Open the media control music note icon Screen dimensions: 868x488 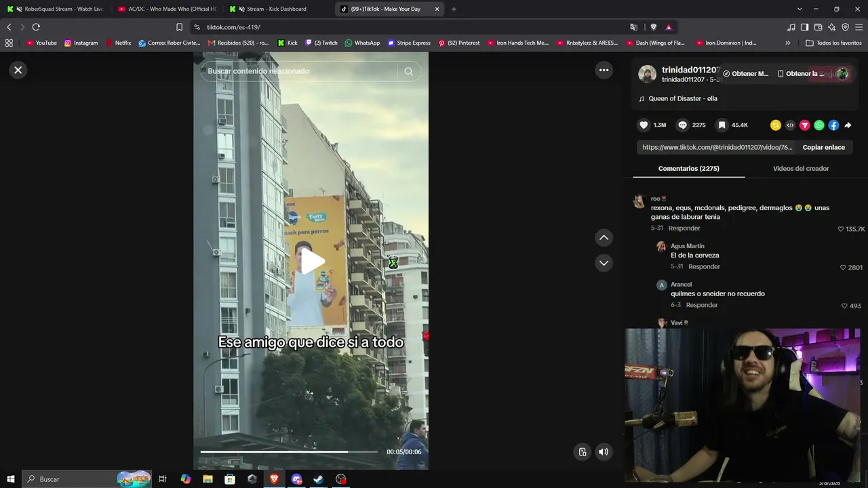[791, 27]
